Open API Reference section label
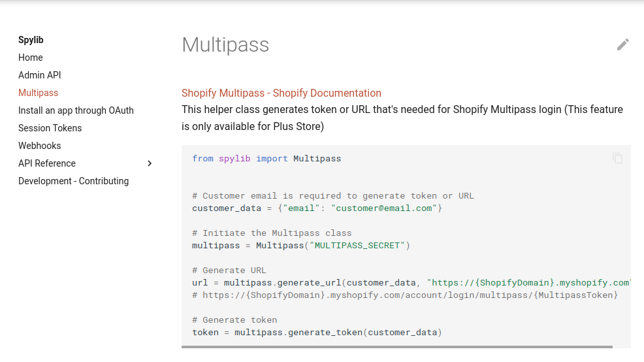 [x=47, y=163]
